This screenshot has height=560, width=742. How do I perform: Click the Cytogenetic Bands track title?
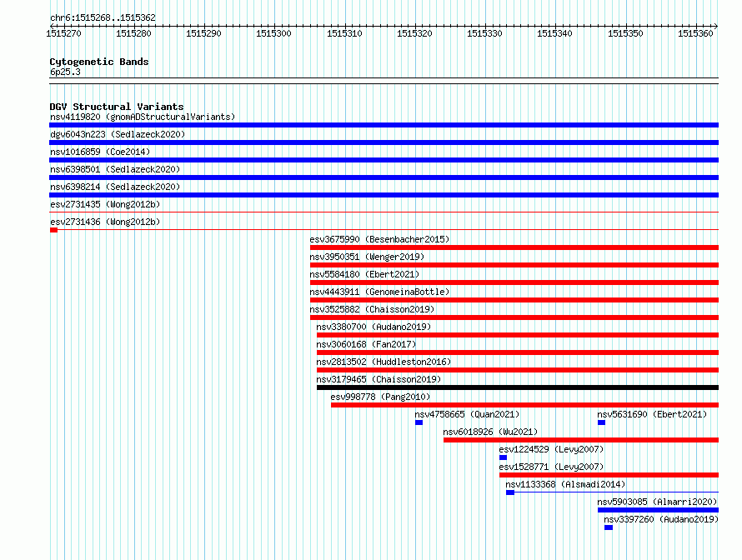pyautogui.click(x=99, y=62)
